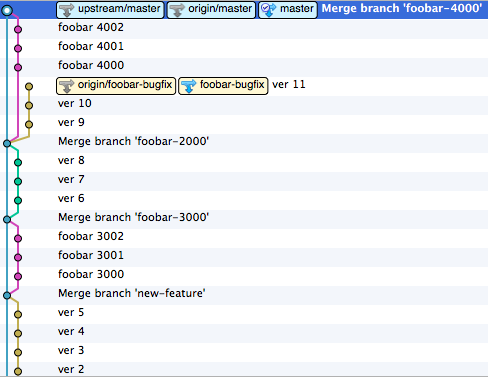Select the commit message "ver 6"
Viewport: 488px width, 377px height.
click(71, 199)
